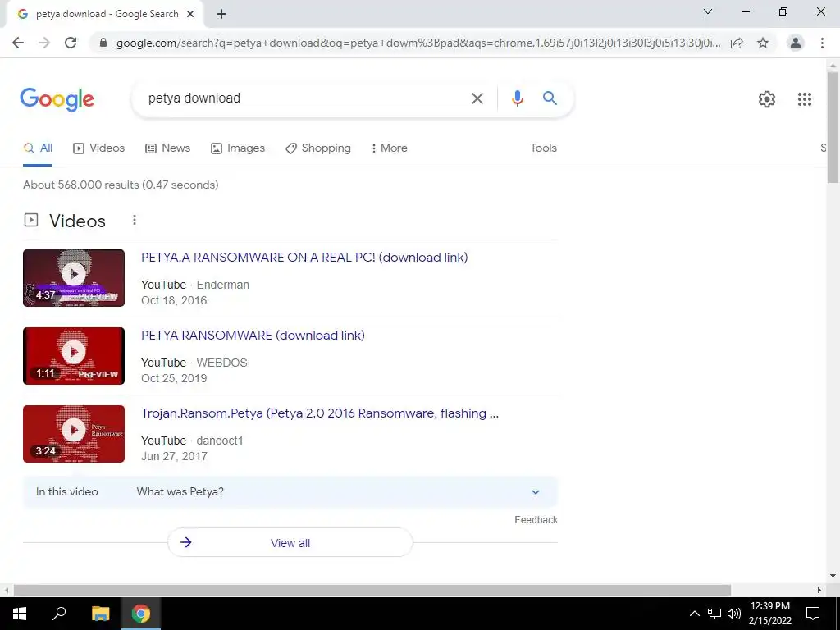Open Chrome's three-dot menu
This screenshot has width=840, height=630.
(822, 43)
